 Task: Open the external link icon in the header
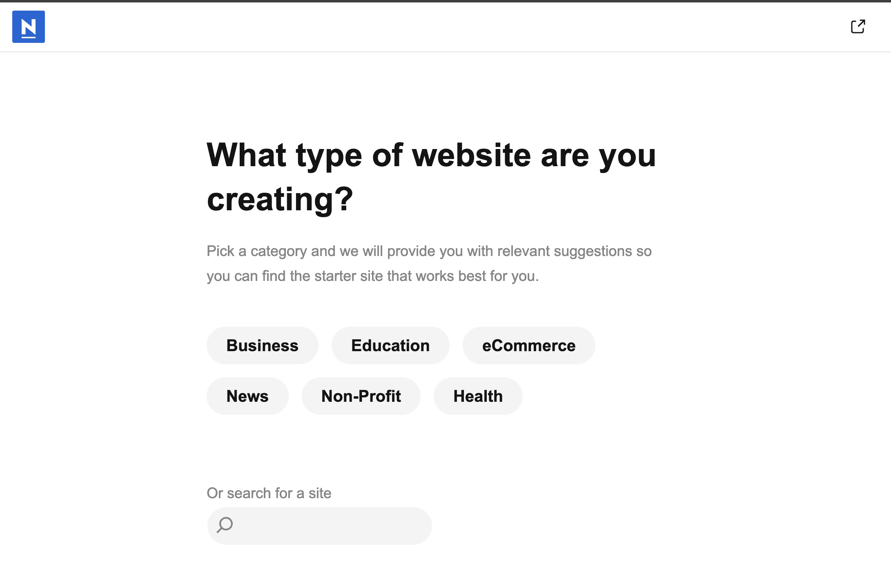tap(858, 27)
